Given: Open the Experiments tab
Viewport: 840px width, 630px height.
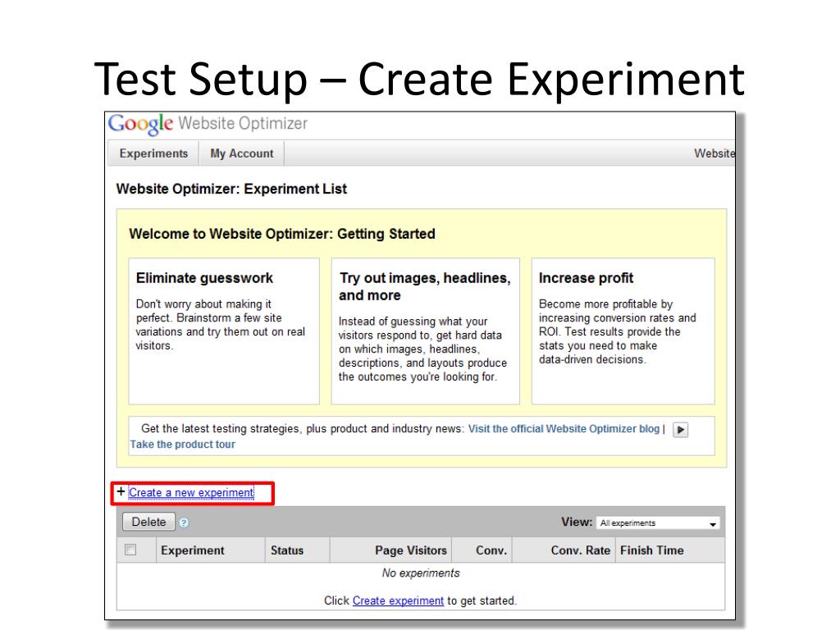Looking at the screenshot, I should point(153,153).
